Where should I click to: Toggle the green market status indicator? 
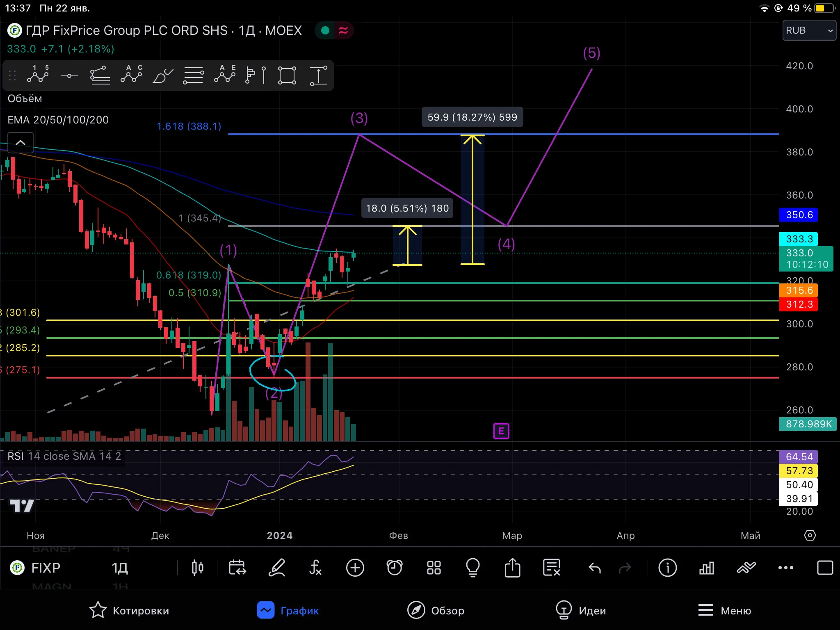(x=325, y=30)
